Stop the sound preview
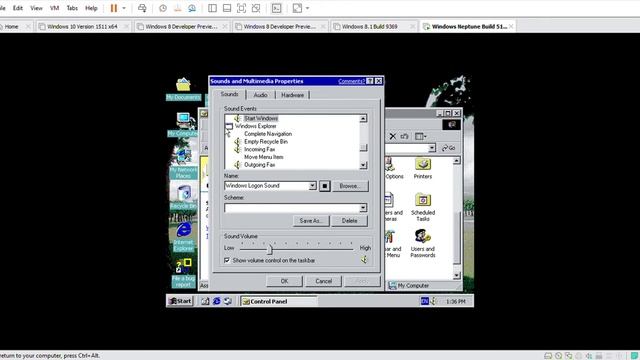The width and height of the screenshot is (640, 360). click(324, 186)
